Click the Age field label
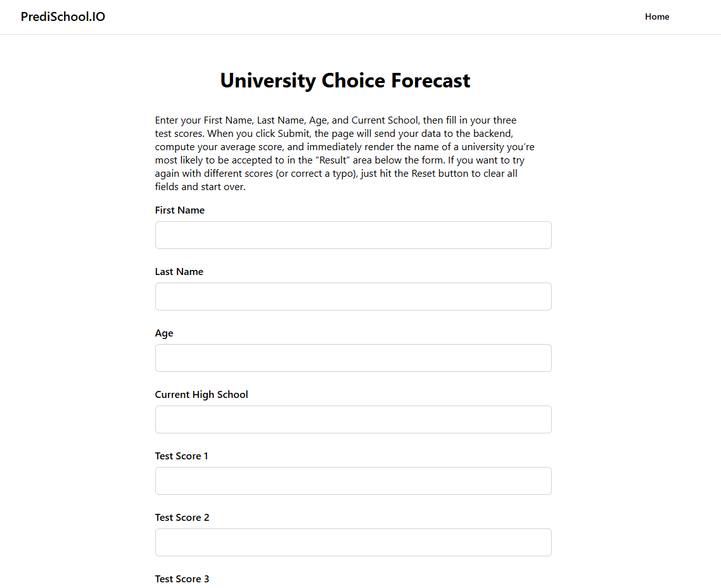The width and height of the screenshot is (721, 588). click(x=164, y=333)
